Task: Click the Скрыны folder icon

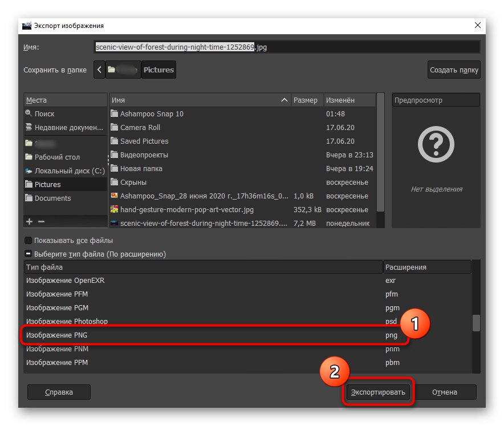Action: pos(114,182)
